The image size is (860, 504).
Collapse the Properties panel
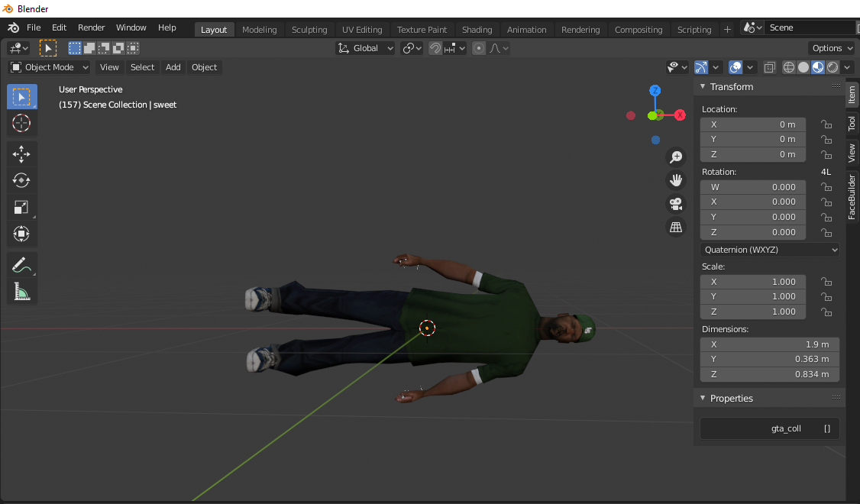703,398
